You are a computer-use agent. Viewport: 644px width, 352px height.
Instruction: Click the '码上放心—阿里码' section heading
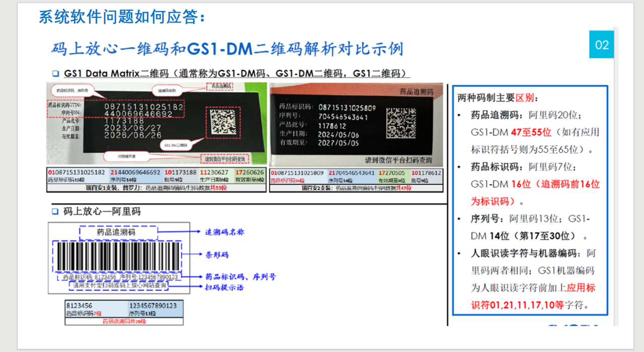102,212
